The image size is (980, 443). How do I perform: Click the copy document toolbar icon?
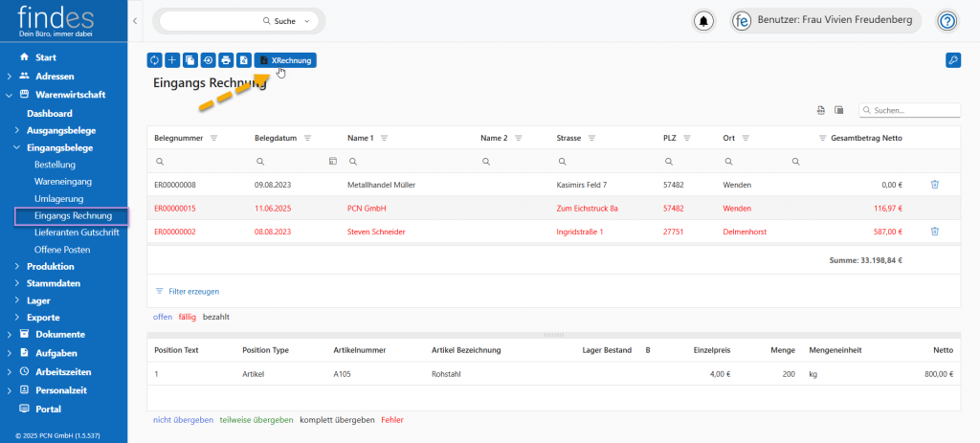coord(190,60)
